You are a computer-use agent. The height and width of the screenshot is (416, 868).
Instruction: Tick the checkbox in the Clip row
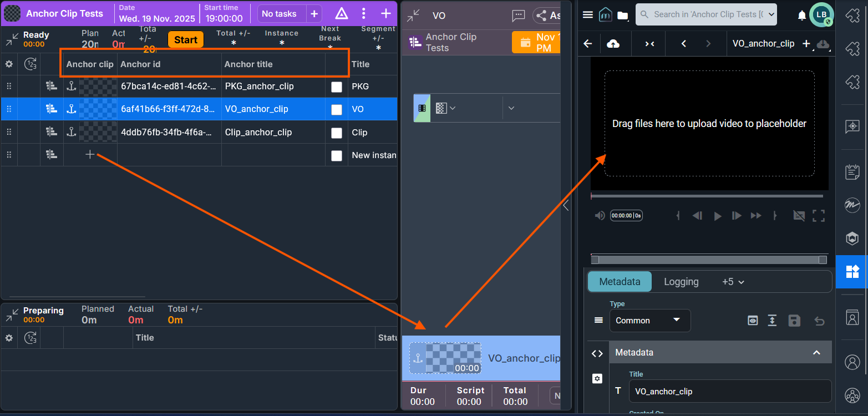pos(336,133)
